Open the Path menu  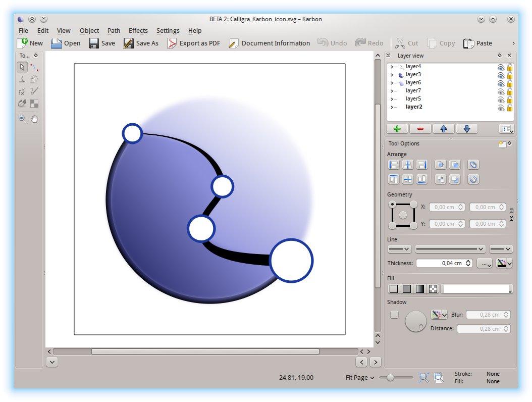click(114, 31)
